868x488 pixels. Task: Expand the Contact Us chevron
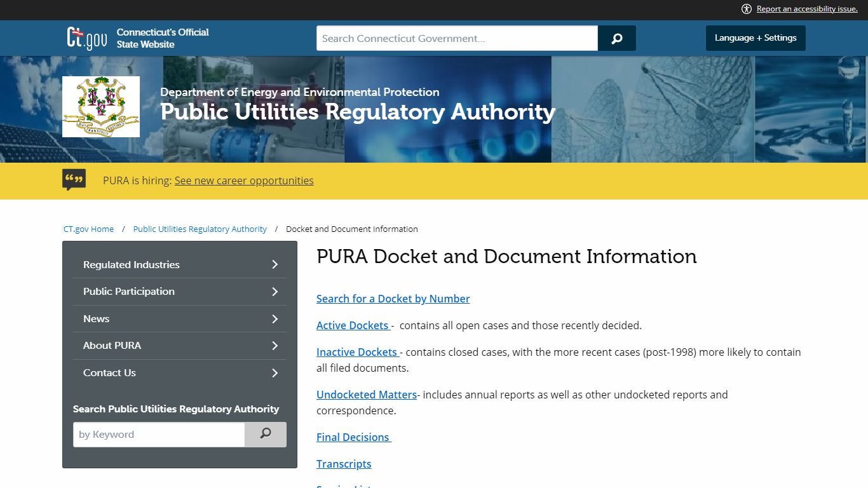(x=275, y=373)
